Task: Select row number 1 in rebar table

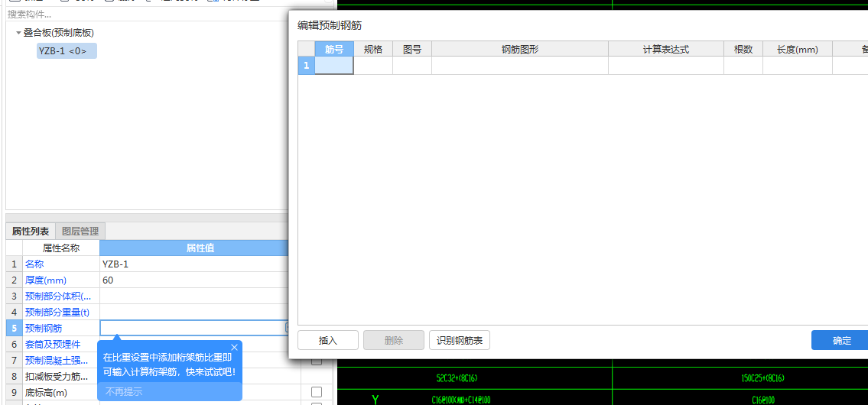Action: click(x=306, y=65)
